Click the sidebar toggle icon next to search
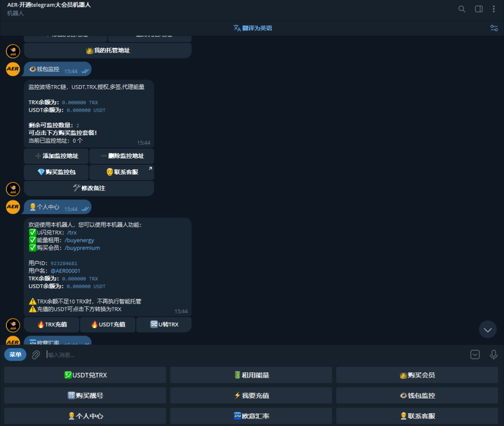This screenshot has height=426, width=504. 478,9
